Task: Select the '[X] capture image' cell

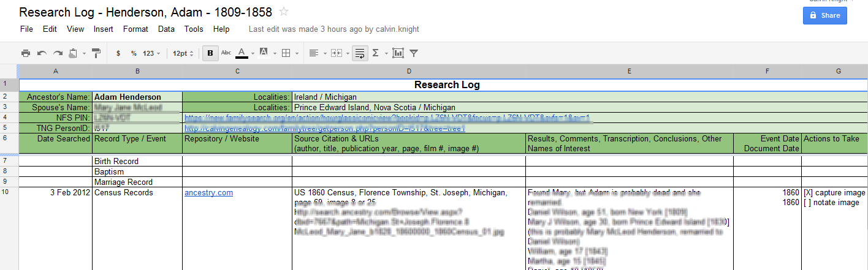Action: click(835, 229)
